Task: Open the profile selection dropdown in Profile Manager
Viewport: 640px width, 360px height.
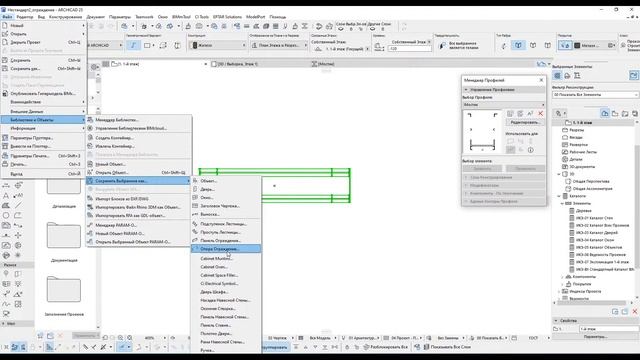Action: click(504, 105)
